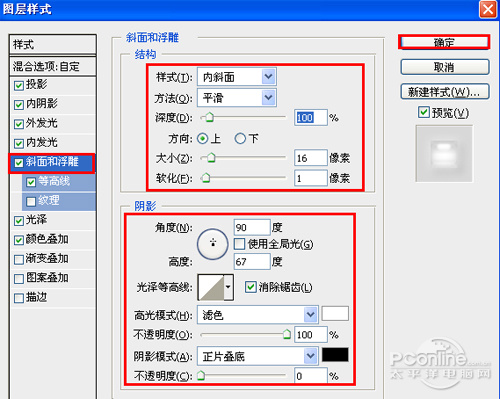Open the 方法 dropdown showing 平滑
Viewport: 500px width, 399px height.
coord(236,98)
